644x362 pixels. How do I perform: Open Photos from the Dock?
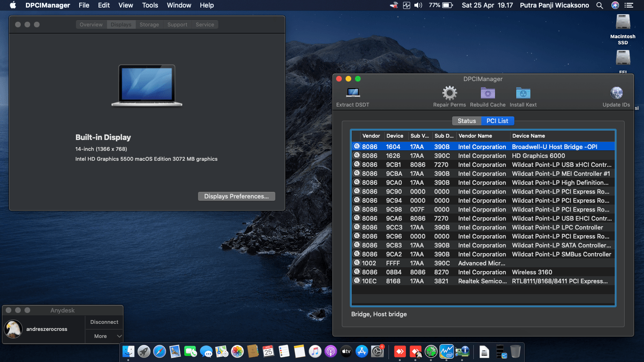(237, 351)
